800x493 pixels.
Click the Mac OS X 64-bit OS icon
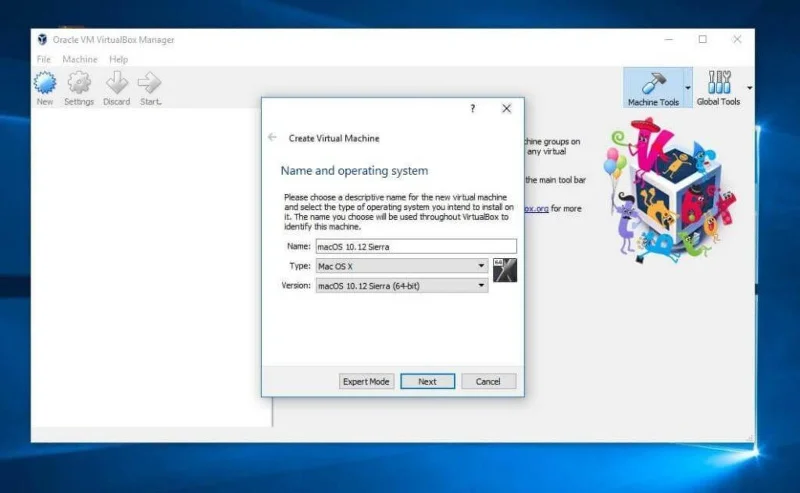(x=505, y=270)
